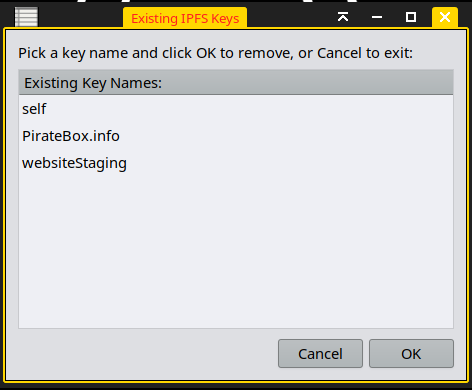Select the 'PirateBox.info' key
This screenshot has width=472, height=390.
pos(236,136)
